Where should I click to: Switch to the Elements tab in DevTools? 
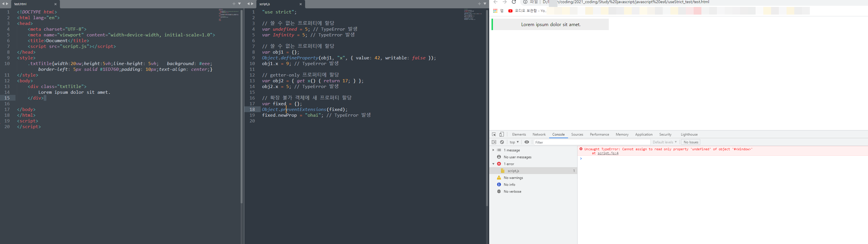(x=519, y=134)
